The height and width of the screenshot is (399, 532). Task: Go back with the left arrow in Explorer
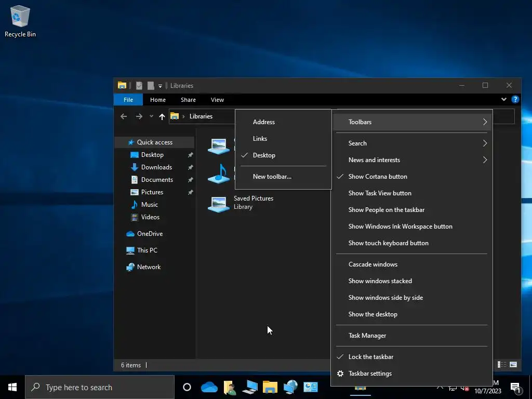124,116
